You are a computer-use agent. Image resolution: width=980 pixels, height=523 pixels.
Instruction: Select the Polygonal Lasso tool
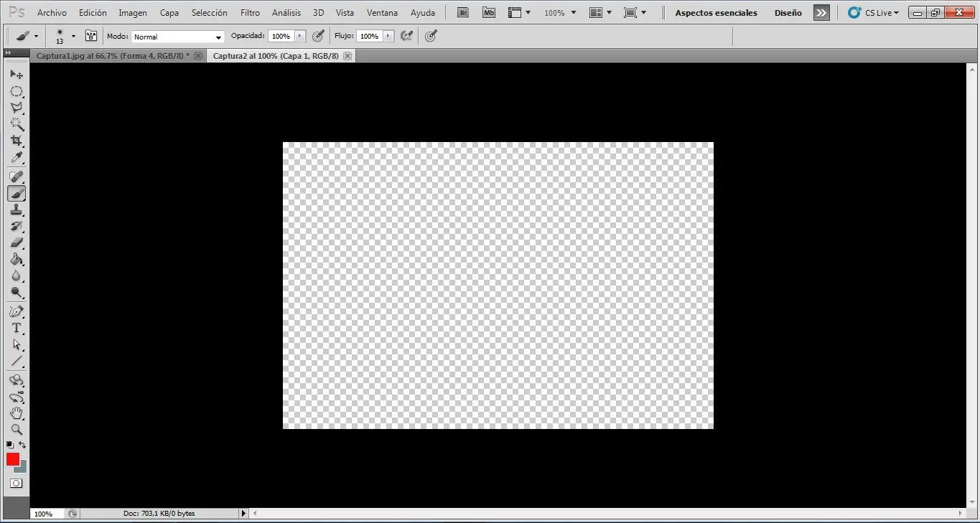click(x=17, y=108)
